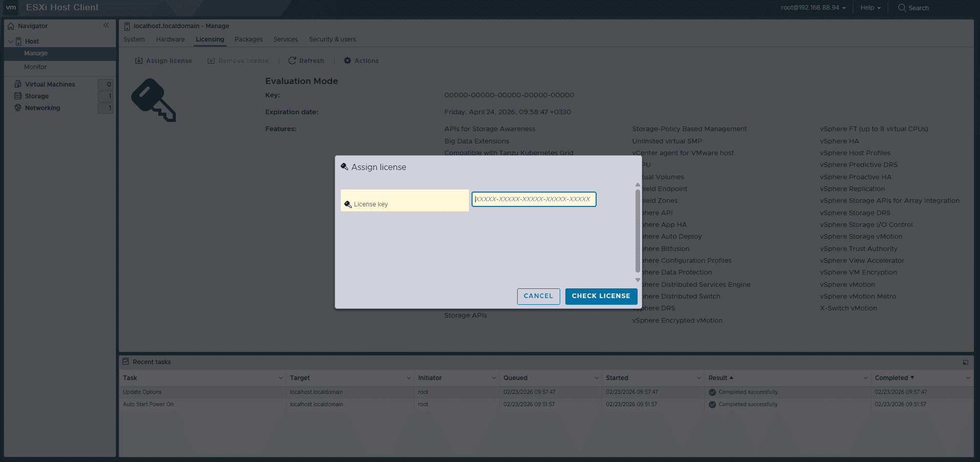The width and height of the screenshot is (980, 462).
Task: Click the Networking globe icon in Navigator
Action: tap(18, 108)
